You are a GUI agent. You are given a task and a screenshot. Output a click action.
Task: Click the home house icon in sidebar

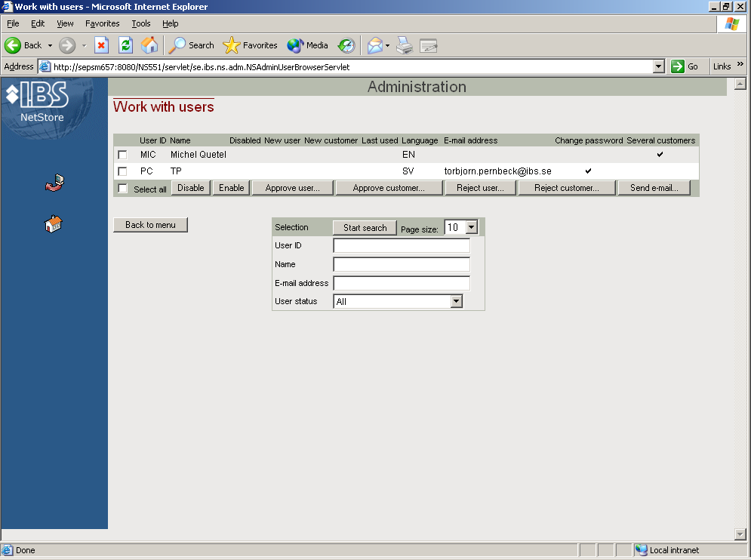tap(54, 223)
